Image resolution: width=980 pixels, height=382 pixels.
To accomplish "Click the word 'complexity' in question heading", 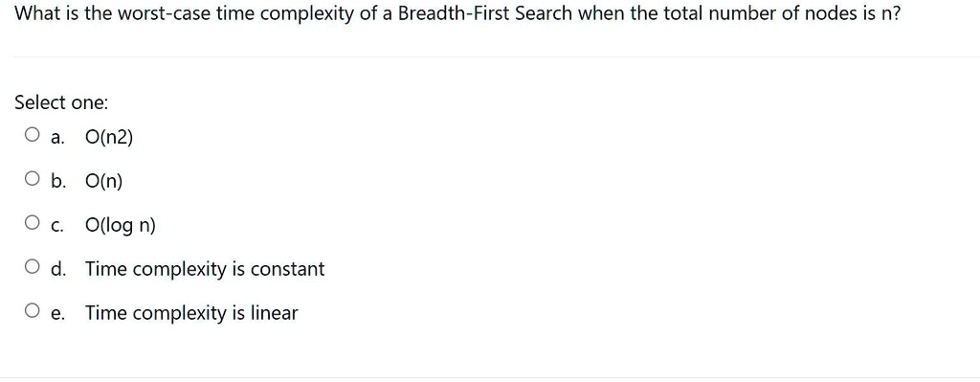I will [306, 14].
